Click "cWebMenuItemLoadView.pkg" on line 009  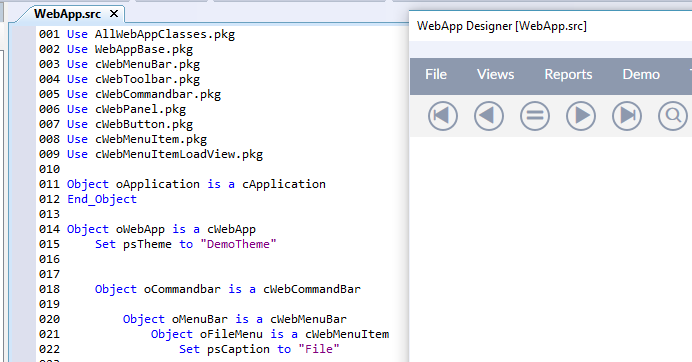click(179, 155)
